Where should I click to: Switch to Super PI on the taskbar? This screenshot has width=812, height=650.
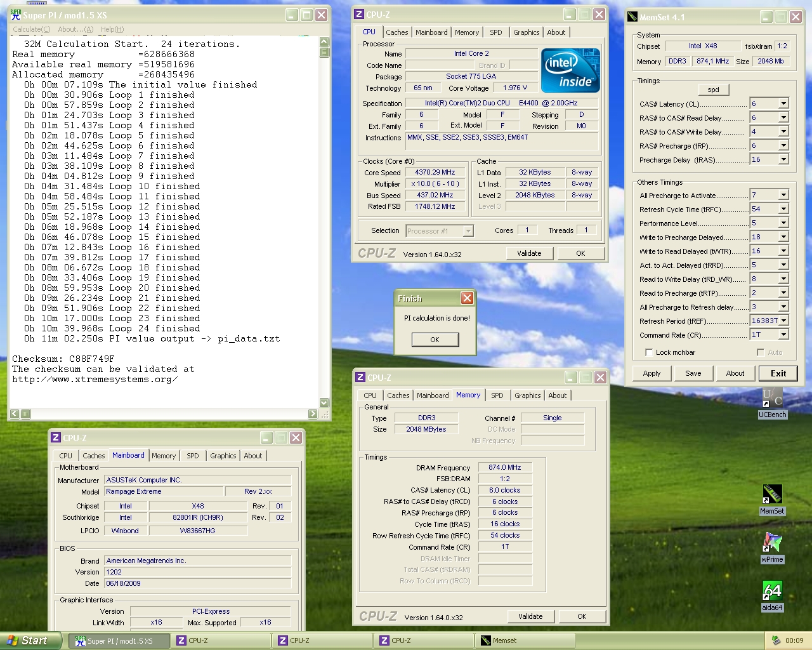click(x=121, y=640)
